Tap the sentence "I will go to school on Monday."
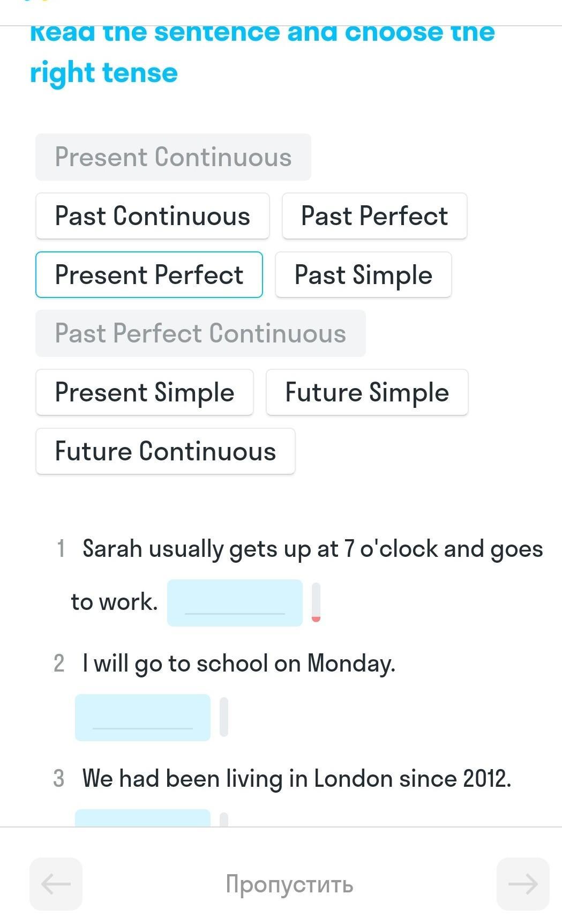 click(x=239, y=664)
